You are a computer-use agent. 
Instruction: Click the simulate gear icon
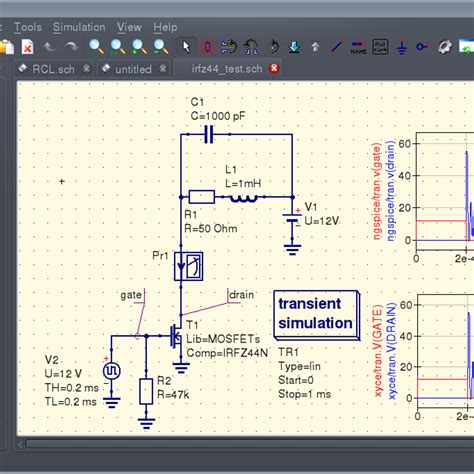tap(445, 47)
